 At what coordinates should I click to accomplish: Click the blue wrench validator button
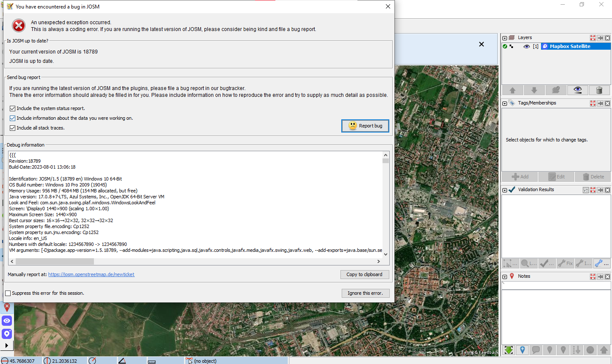pyautogui.click(x=602, y=264)
